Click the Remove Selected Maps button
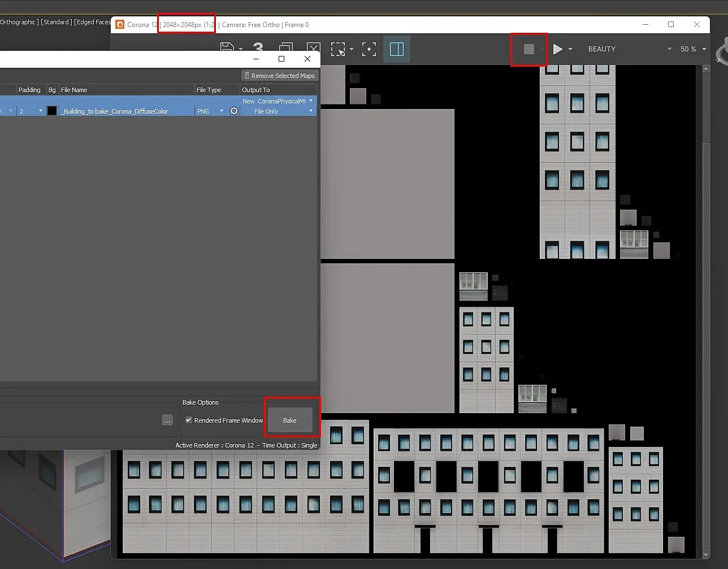Image resolution: width=728 pixels, height=569 pixels. 280,76
